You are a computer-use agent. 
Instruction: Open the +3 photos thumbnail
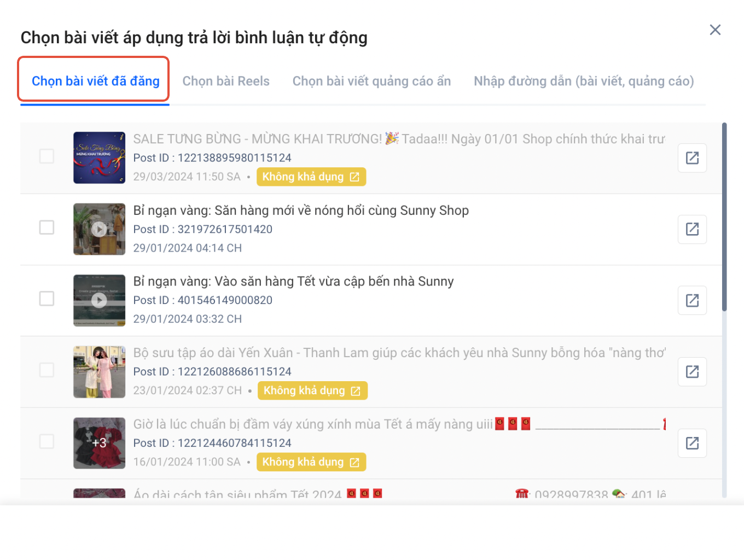(x=100, y=443)
